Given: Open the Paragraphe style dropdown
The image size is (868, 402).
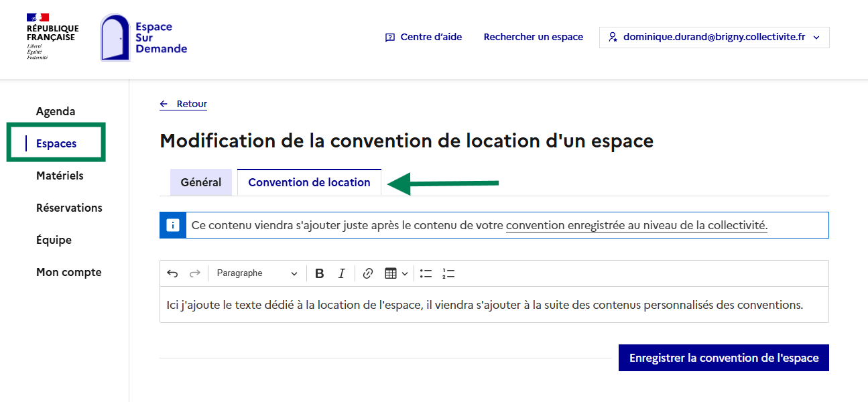Looking at the screenshot, I should [257, 273].
